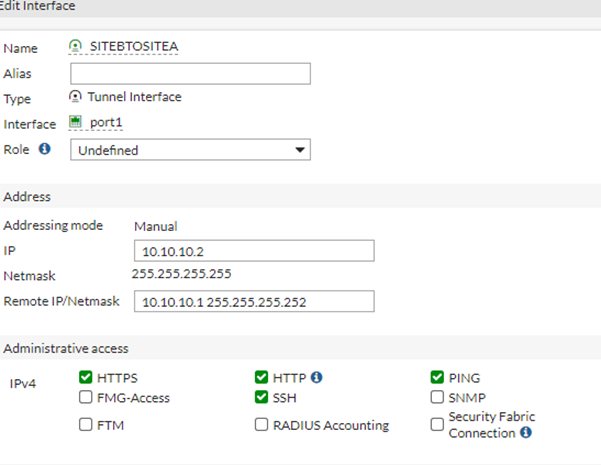Click the info icon next to HTTP
The width and height of the screenshot is (601, 465).
pos(316,377)
